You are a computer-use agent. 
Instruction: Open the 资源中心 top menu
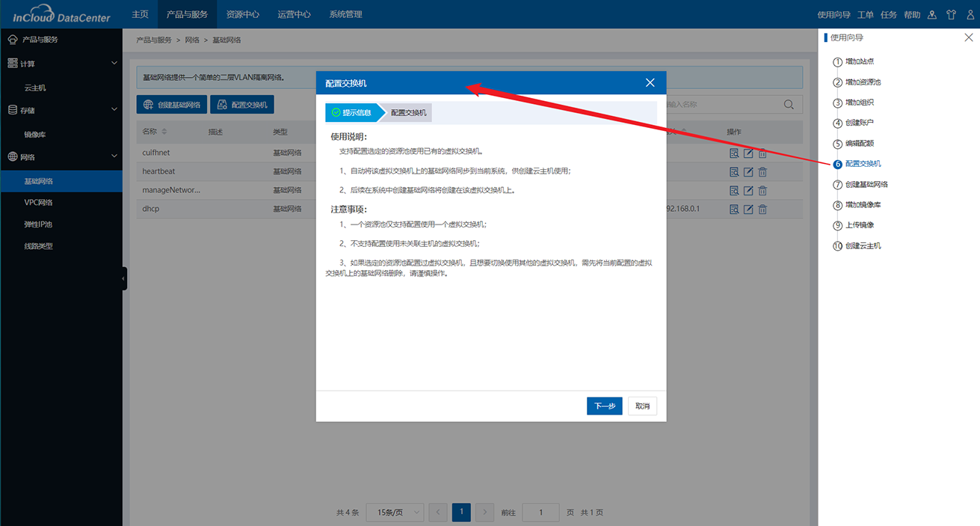tap(242, 14)
